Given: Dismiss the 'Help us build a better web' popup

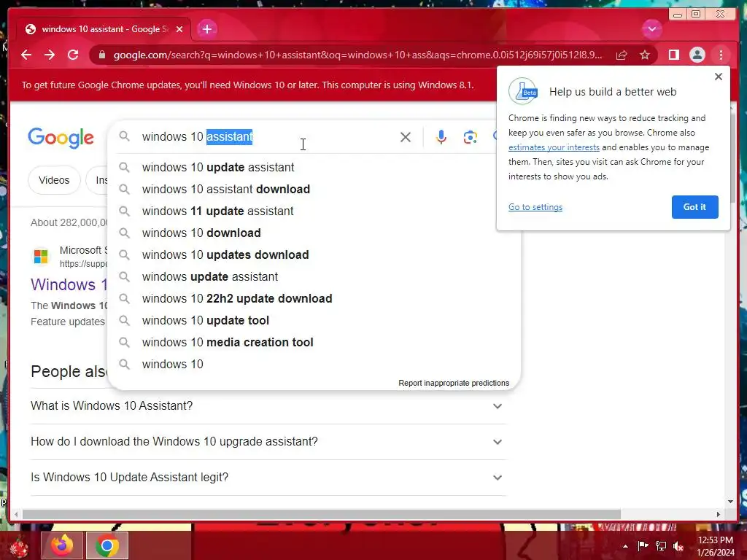Looking at the screenshot, I should [719, 77].
